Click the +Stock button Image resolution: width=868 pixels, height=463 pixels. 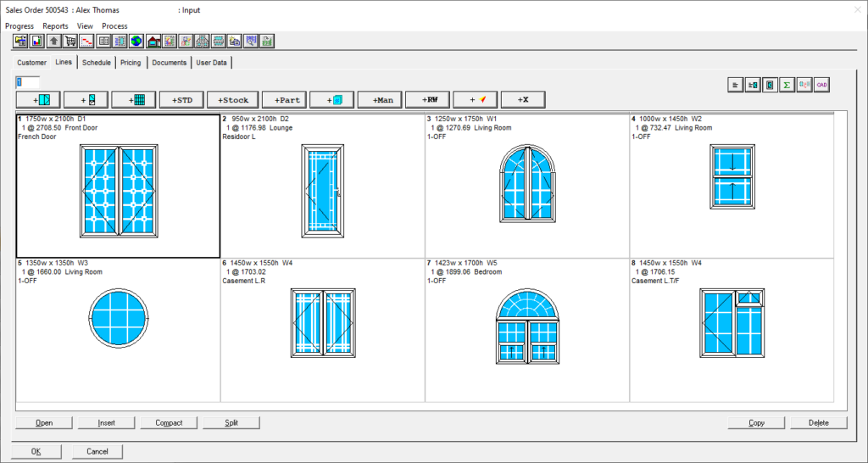tap(231, 100)
